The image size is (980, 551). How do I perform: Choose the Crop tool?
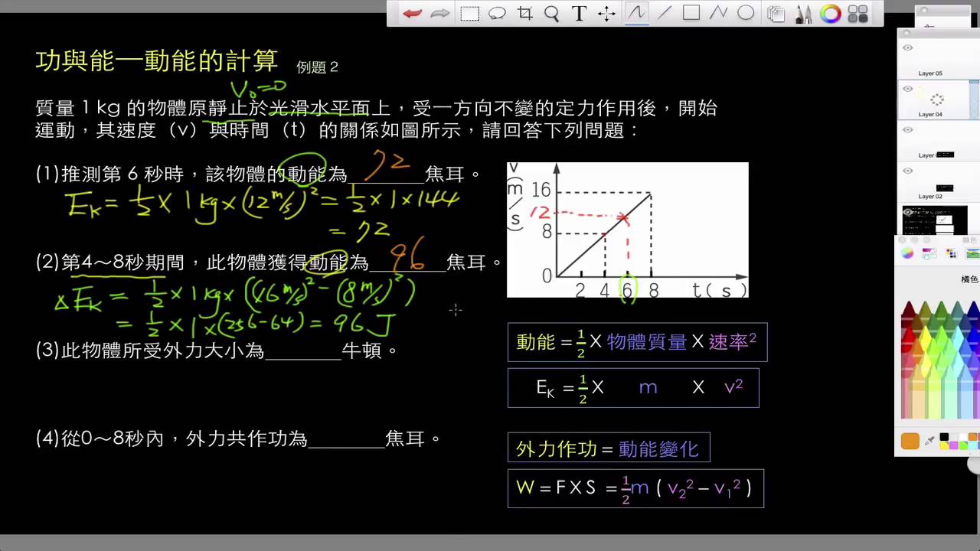click(x=524, y=14)
